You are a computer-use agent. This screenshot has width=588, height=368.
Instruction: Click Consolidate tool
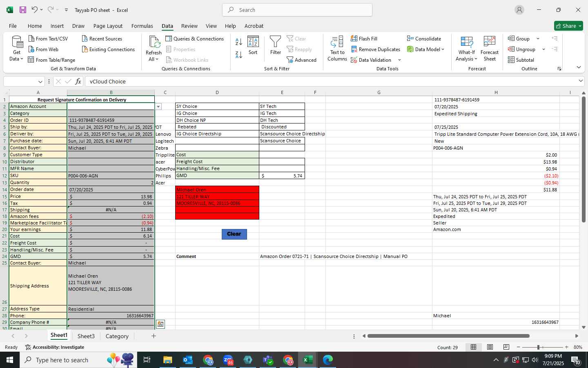424,38
